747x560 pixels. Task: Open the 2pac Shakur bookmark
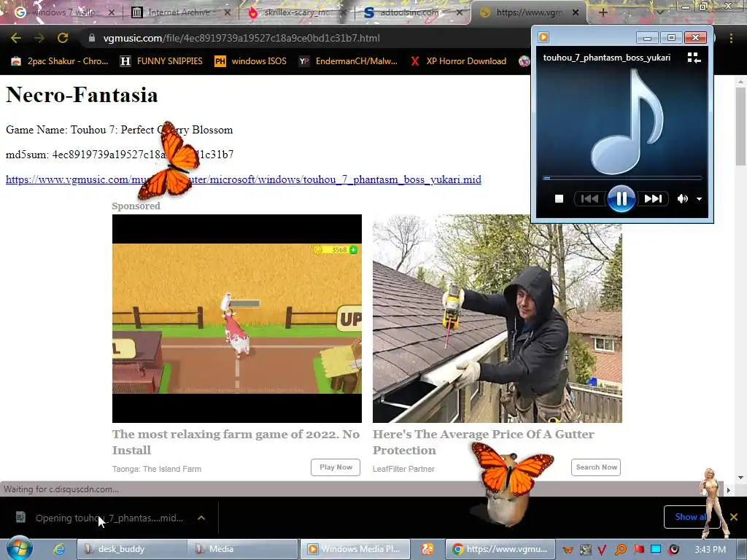point(60,61)
